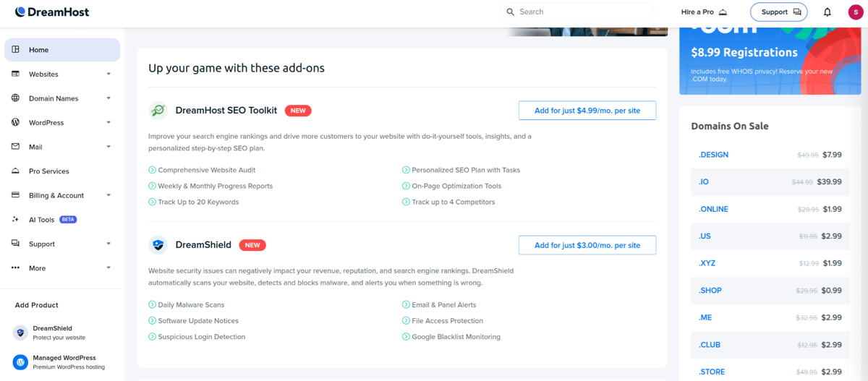Click DreamShield icon under Add Product
868x381 pixels.
pos(20,333)
